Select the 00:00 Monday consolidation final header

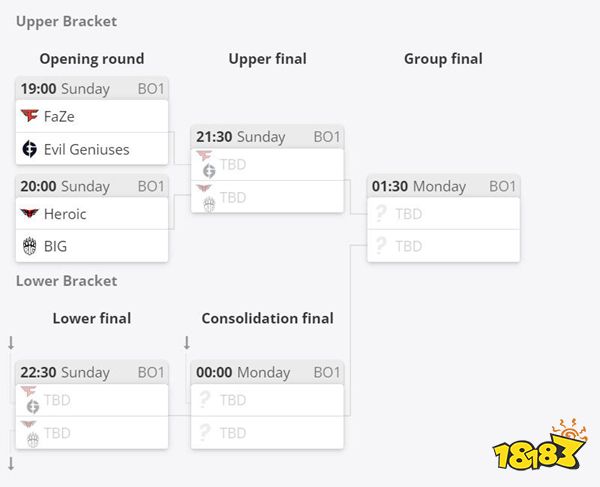(x=267, y=372)
